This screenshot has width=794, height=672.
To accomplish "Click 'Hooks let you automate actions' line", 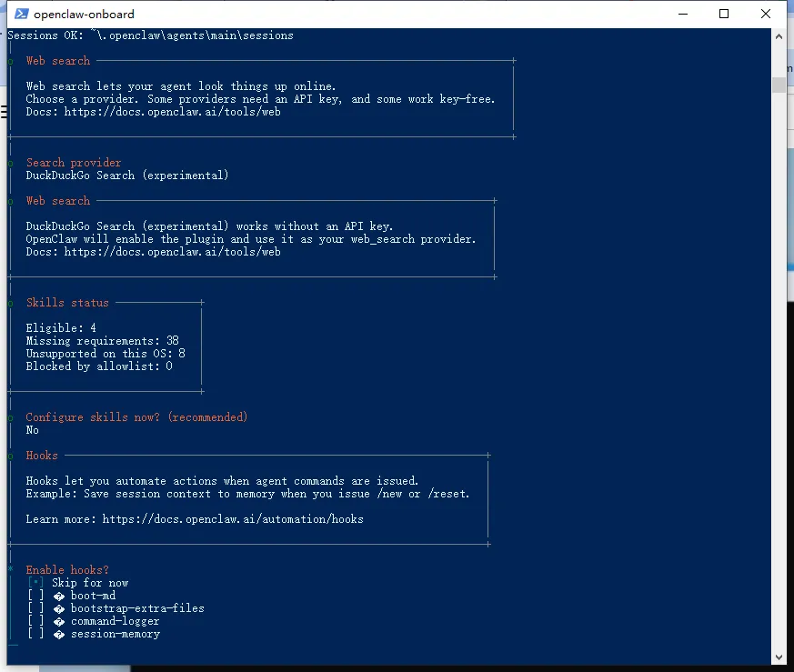I will coord(222,480).
